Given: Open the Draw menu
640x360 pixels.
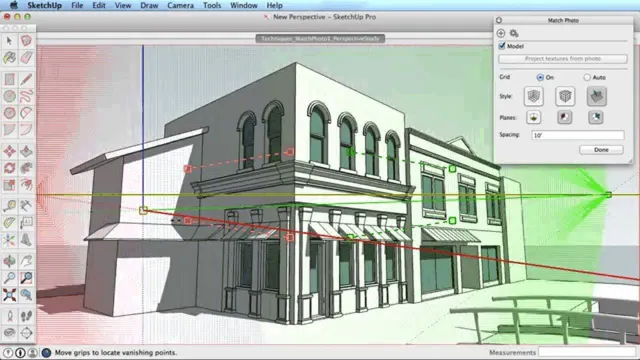Looking at the screenshot, I should click(149, 5).
